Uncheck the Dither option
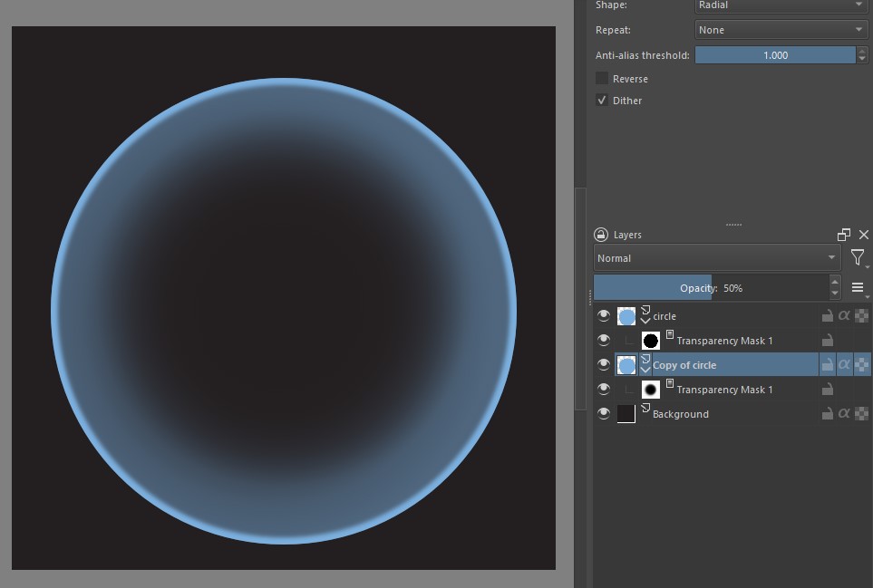The image size is (873, 588). pyautogui.click(x=602, y=101)
